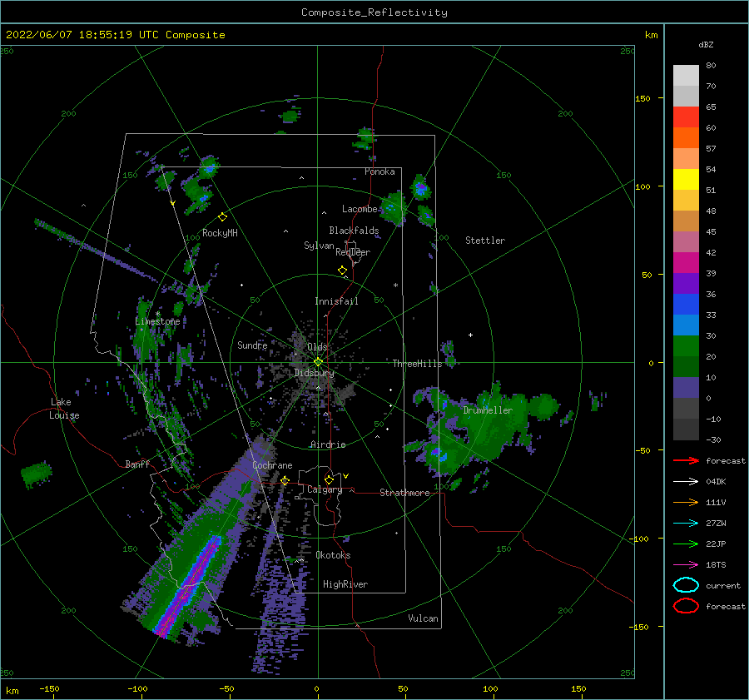
Task: Click the RedDeer label
Action: pos(353,252)
